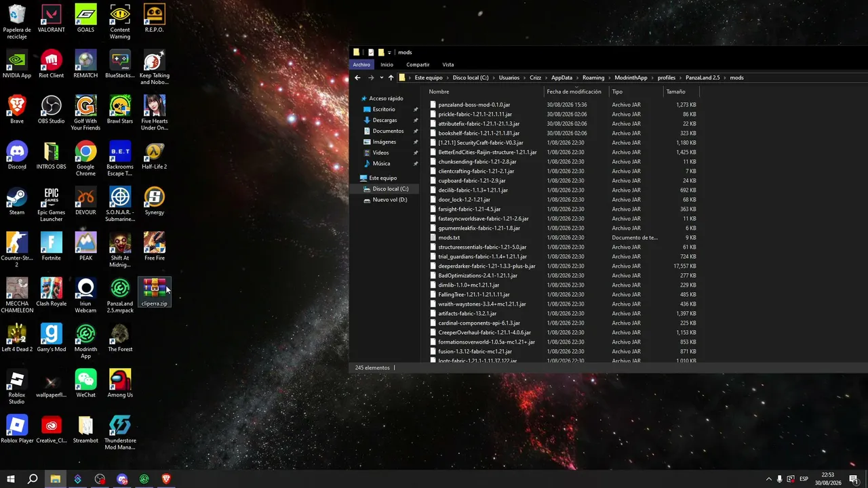Click the NVIDIA App desktop icon
This screenshot has width=868, height=488.
point(17,64)
